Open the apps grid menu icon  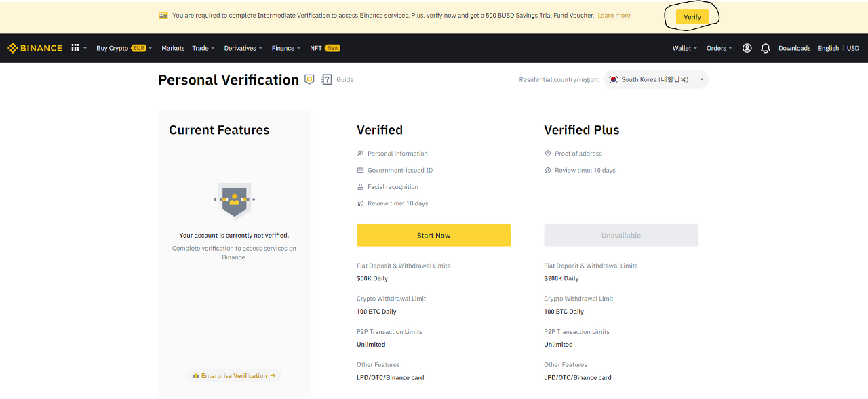(x=75, y=48)
